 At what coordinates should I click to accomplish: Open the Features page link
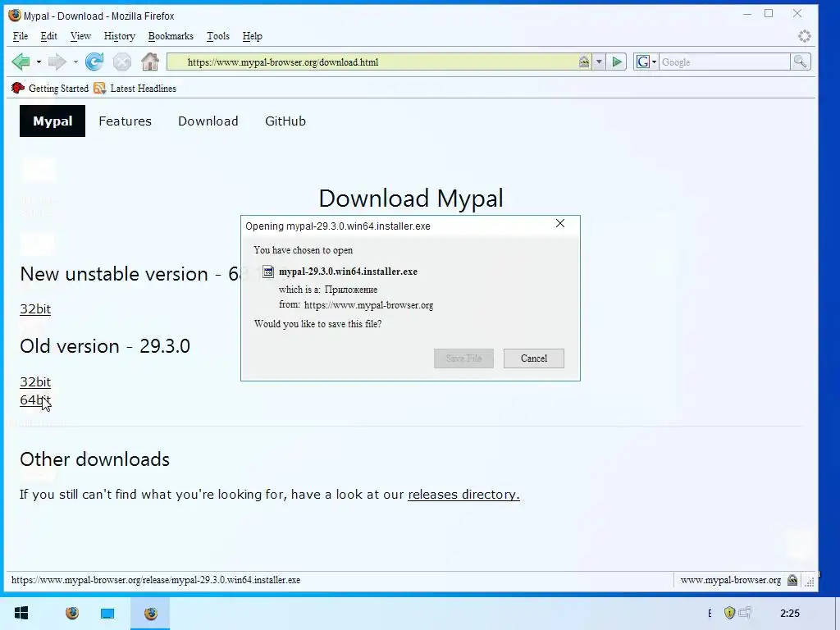[x=125, y=121]
